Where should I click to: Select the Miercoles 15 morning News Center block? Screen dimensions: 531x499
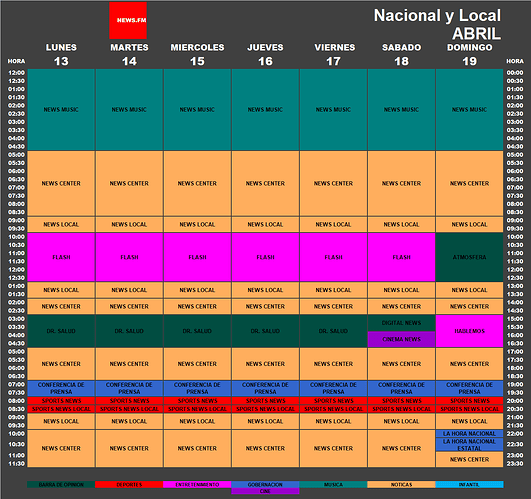coord(197,183)
